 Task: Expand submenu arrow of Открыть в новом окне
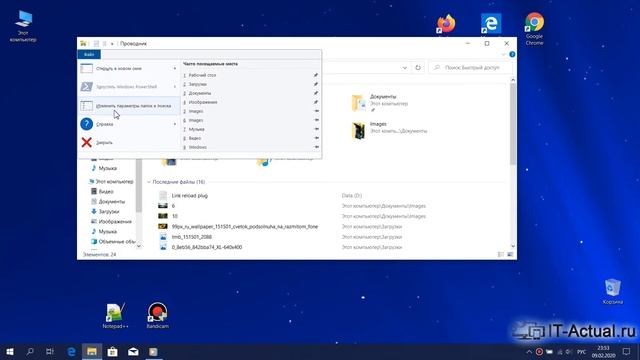(x=175, y=69)
